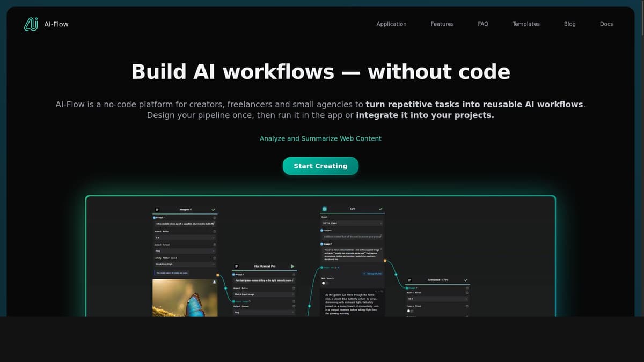This screenshot has height=362, width=644.
Task: Download the butterfly image using the download icon
Action: tap(214, 281)
